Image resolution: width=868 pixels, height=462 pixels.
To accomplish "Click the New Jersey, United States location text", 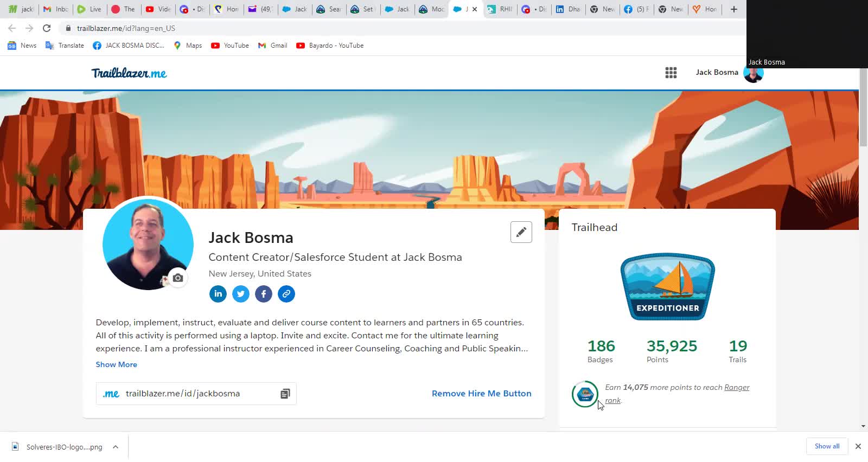I will coord(260,274).
